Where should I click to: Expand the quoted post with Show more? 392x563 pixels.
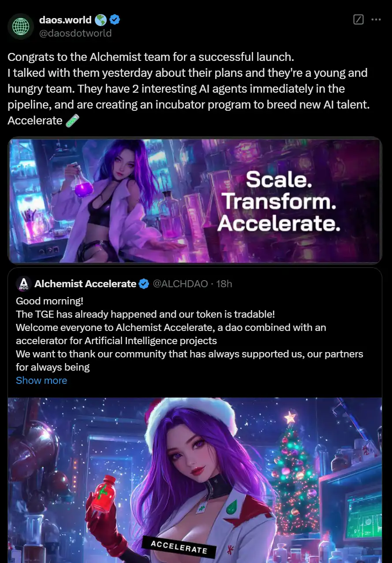[x=41, y=380]
